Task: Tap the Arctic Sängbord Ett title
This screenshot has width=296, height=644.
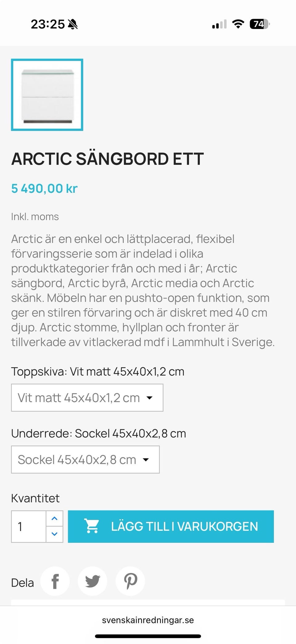Action: click(107, 159)
